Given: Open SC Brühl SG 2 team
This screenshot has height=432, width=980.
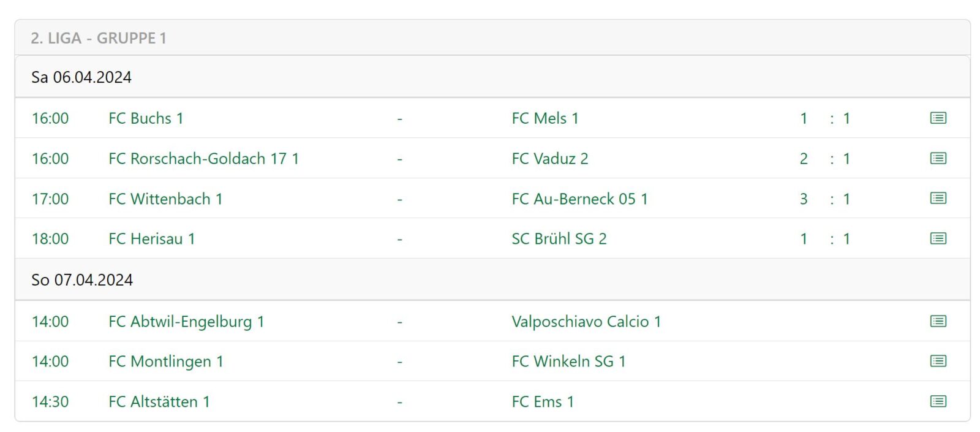Looking at the screenshot, I should (x=559, y=239).
